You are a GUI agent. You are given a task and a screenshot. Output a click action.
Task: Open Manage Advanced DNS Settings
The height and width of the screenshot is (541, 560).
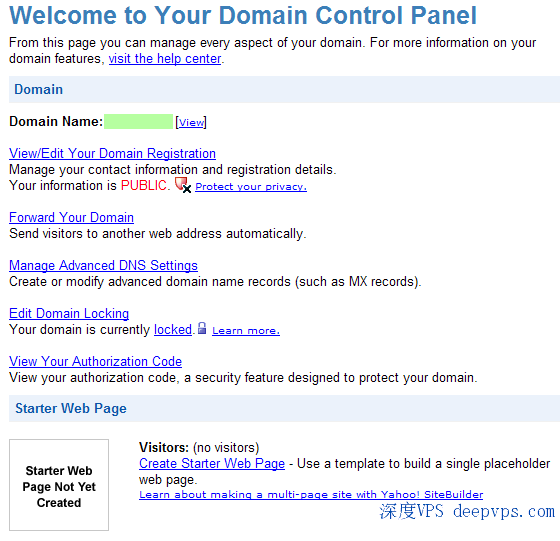pyautogui.click(x=103, y=265)
